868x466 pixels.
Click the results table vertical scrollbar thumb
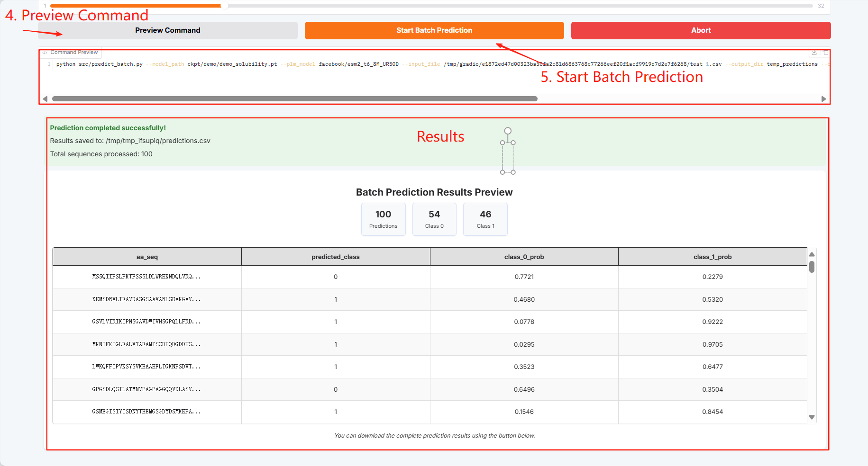(x=812, y=267)
